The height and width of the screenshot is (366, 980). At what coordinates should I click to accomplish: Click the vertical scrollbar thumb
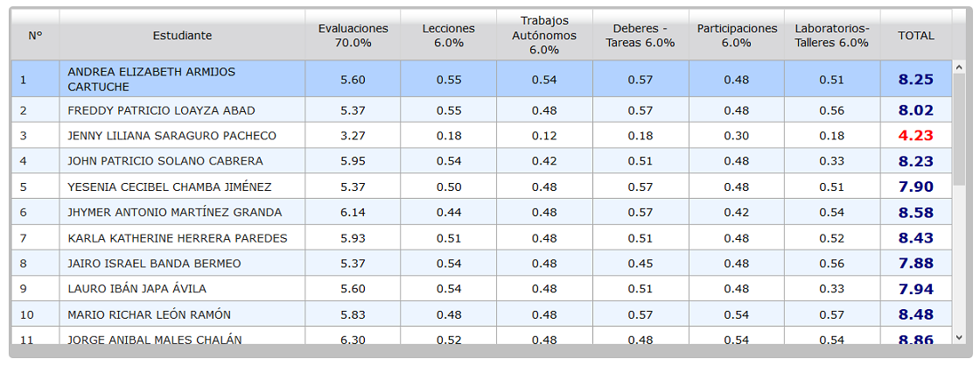959,129
